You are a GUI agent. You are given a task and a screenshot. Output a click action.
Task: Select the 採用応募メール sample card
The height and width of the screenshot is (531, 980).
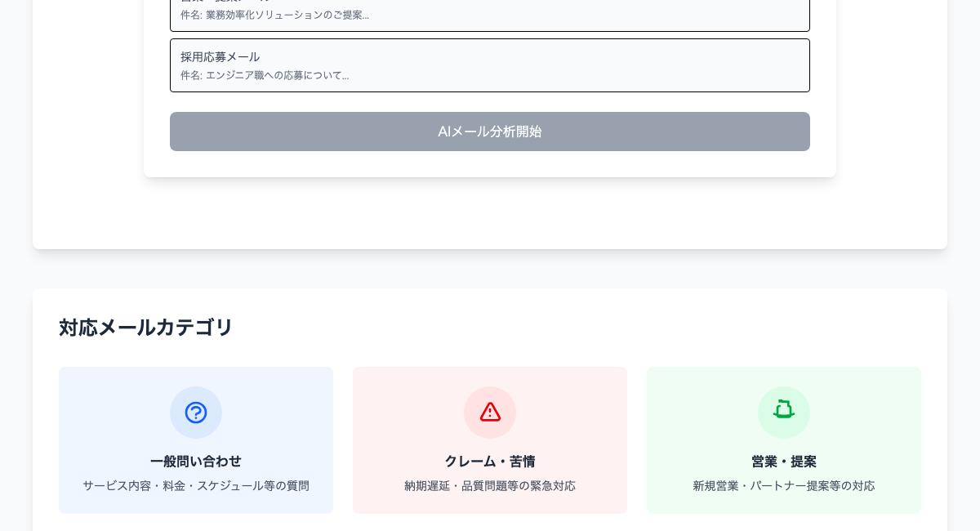pos(490,65)
